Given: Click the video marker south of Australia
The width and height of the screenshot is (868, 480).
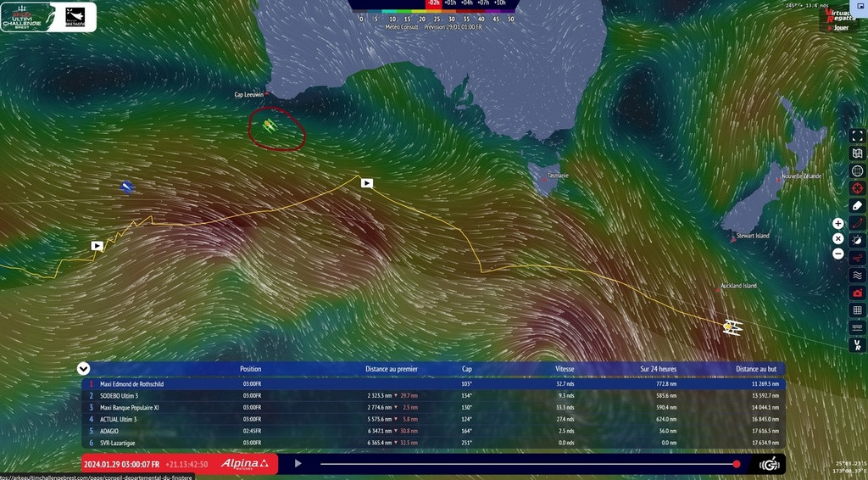Looking at the screenshot, I should point(366,182).
